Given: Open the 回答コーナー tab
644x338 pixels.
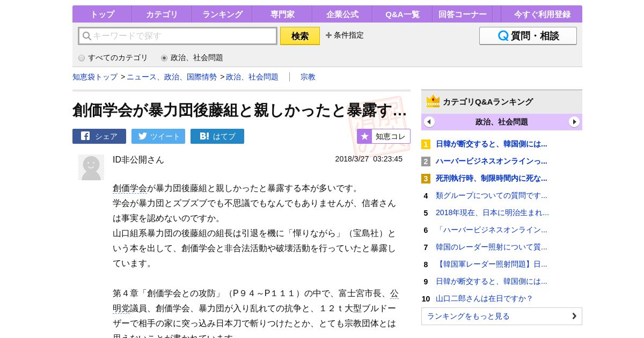Looking at the screenshot, I should 462,14.
